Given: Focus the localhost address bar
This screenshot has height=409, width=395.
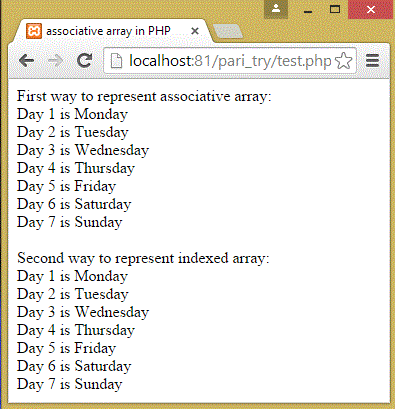Looking at the screenshot, I should [x=230, y=61].
